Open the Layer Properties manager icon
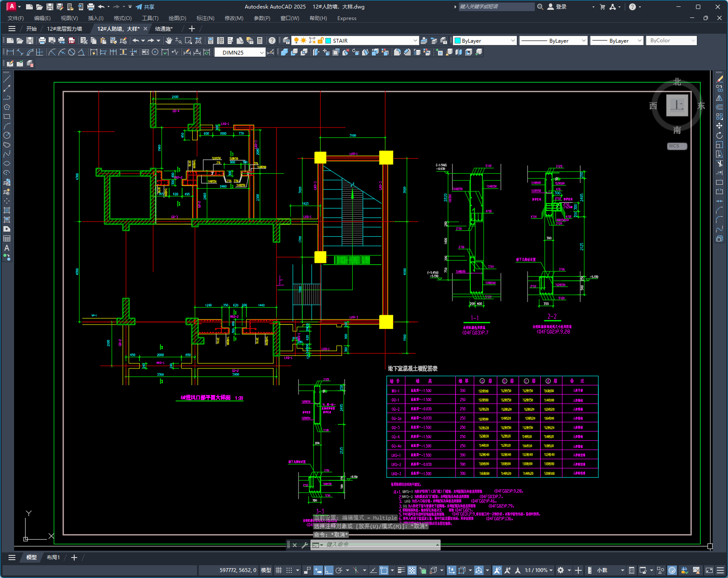728x578 pixels. click(286, 41)
